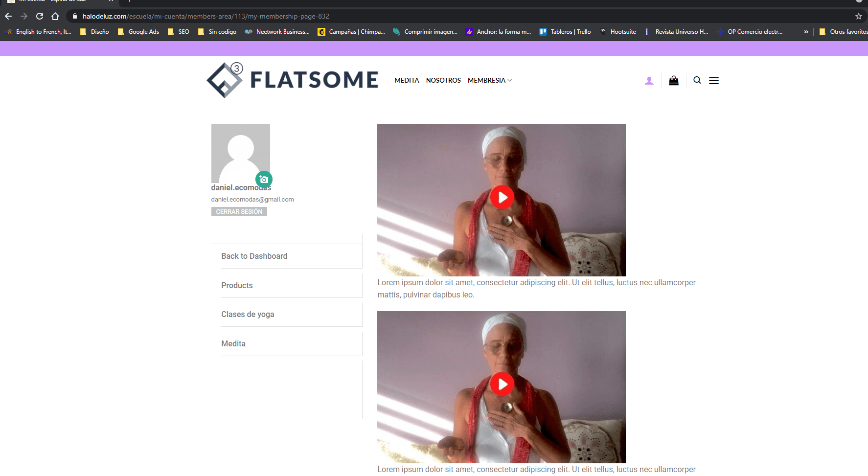Select Back to Dashboard in sidebar

coord(292,256)
